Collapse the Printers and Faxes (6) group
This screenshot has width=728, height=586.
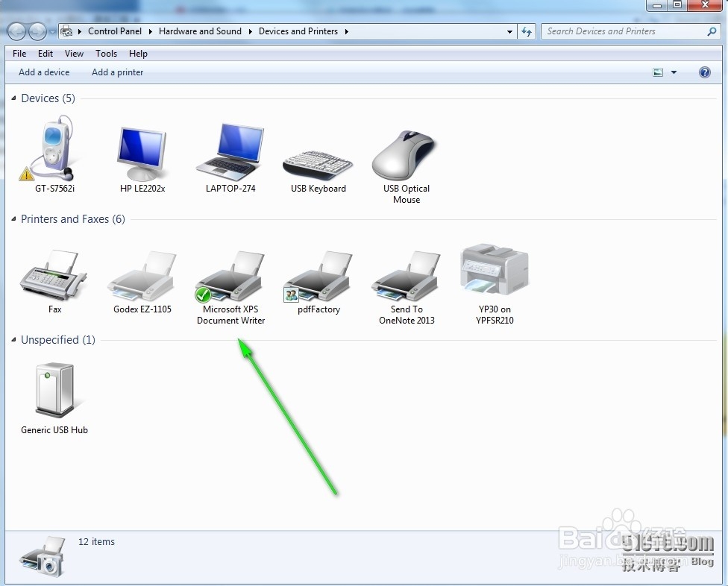[13, 218]
